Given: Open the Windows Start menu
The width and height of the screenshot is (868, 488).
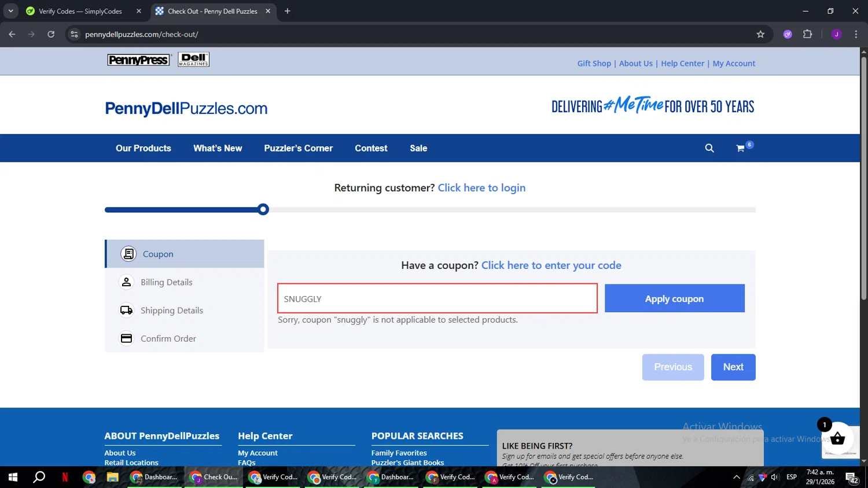Looking at the screenshot, I should pos(13,477).
